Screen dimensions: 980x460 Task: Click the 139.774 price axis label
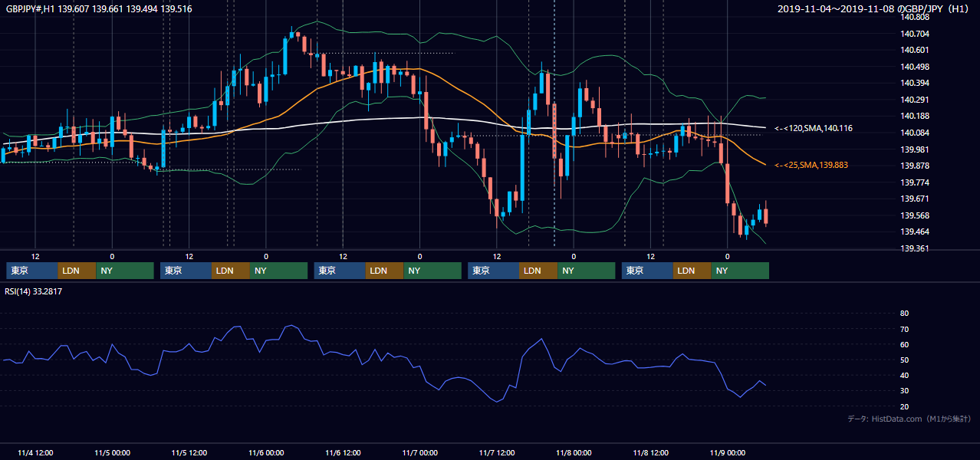tap(916, 182)
